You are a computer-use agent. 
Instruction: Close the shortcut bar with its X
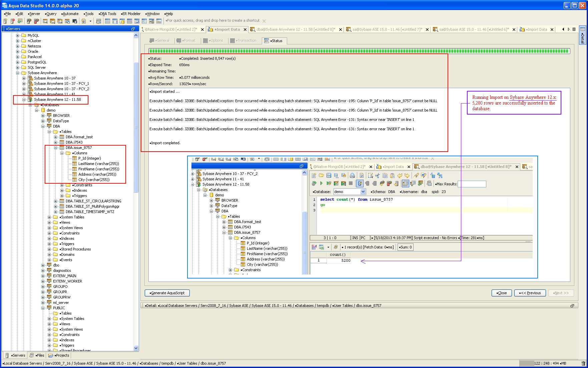point(264,21)
